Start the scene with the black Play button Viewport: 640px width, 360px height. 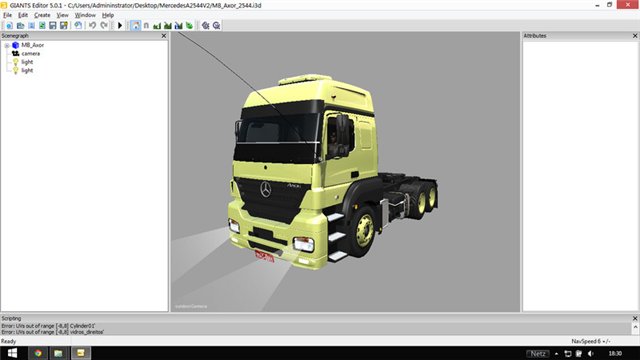click(120, 25)
